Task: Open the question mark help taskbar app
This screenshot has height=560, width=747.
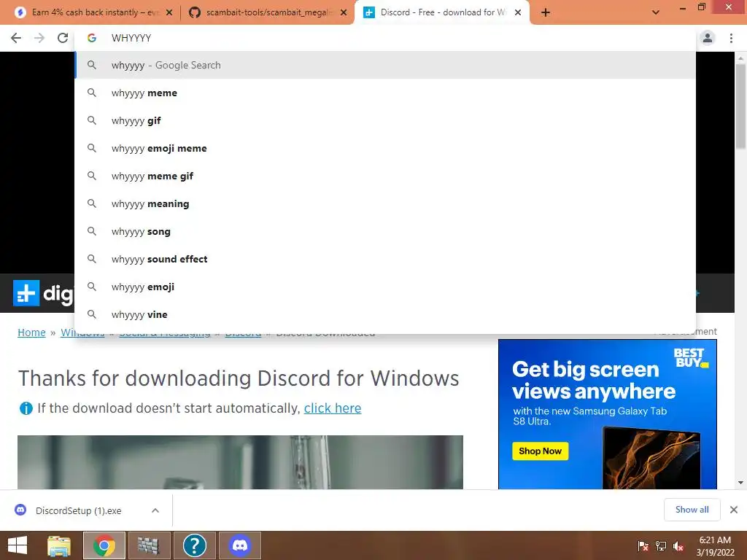Action: click(194, 545)
